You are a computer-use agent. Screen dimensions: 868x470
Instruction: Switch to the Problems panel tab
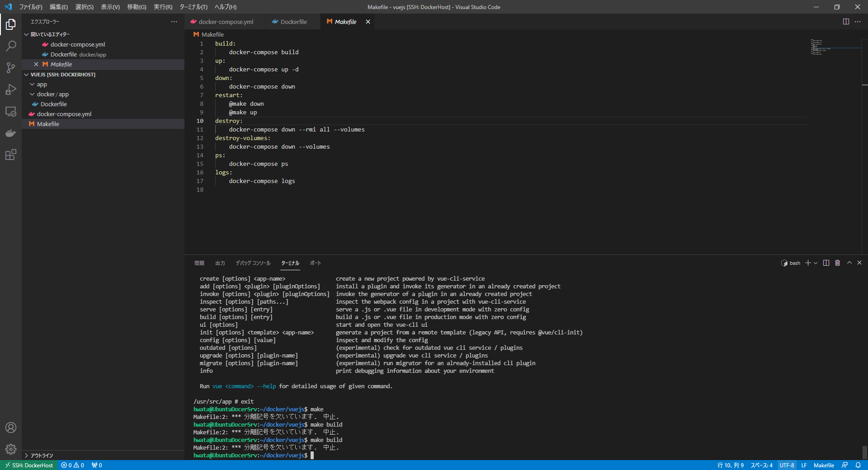coord(199,263)
